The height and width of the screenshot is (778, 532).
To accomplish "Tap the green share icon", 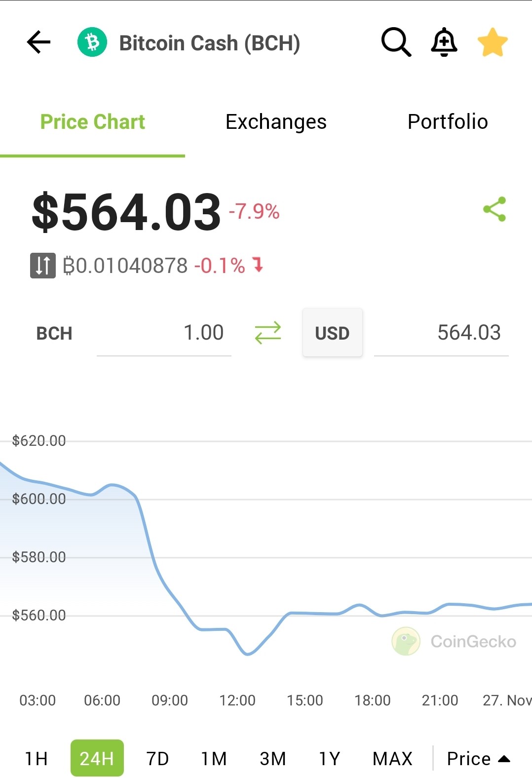I will point(494,209).
